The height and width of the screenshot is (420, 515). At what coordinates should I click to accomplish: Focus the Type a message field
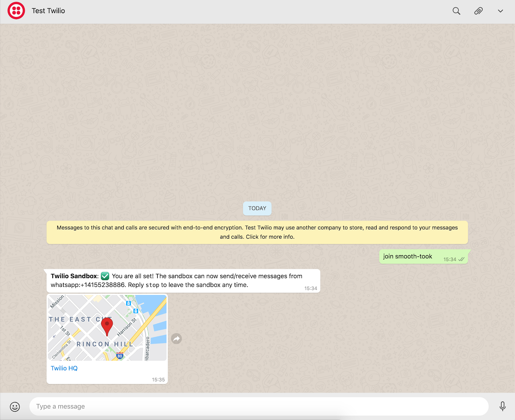pos(259,406)
